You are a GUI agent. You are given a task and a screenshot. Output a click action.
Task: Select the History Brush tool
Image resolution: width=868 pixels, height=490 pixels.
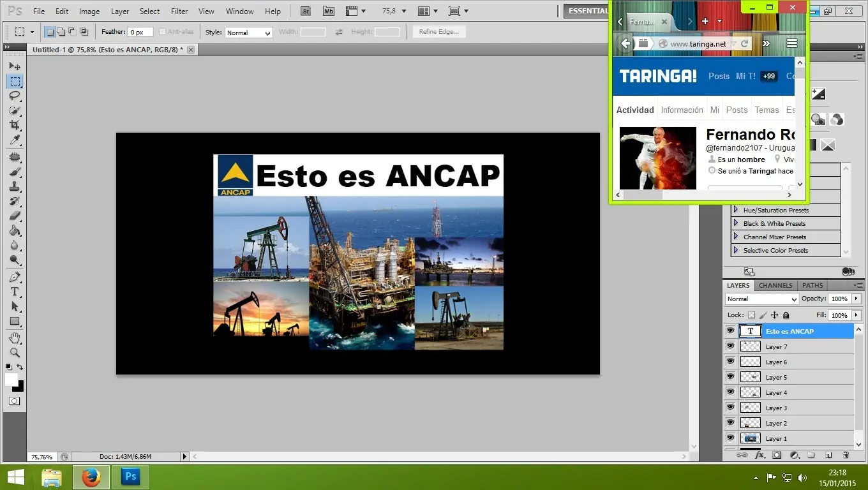tap(15, 201)
